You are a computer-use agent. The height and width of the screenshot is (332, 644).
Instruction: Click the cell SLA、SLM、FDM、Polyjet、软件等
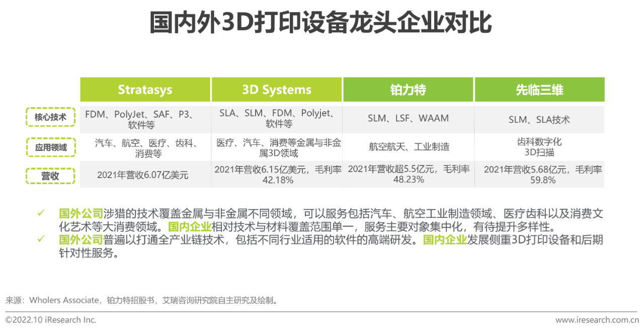pyautogui.click(x=277, y=118)
